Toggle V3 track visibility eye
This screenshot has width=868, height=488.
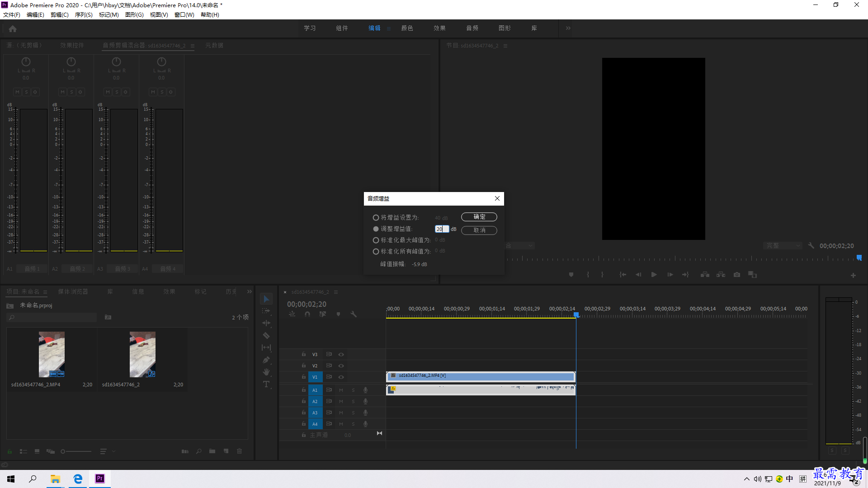(x=341, y=355)
